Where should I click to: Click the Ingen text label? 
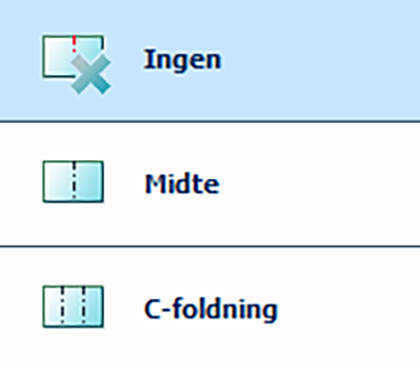click(182, 60)
